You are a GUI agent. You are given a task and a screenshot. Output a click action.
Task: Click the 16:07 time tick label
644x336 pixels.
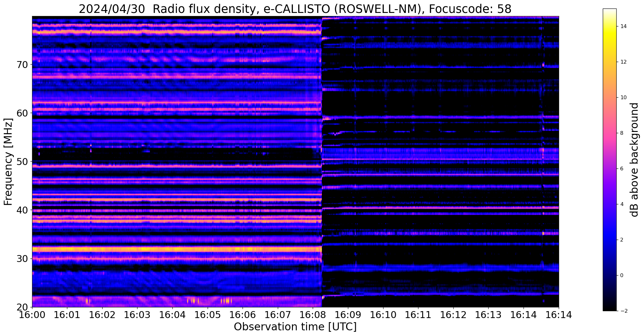(x=277, y=315)
